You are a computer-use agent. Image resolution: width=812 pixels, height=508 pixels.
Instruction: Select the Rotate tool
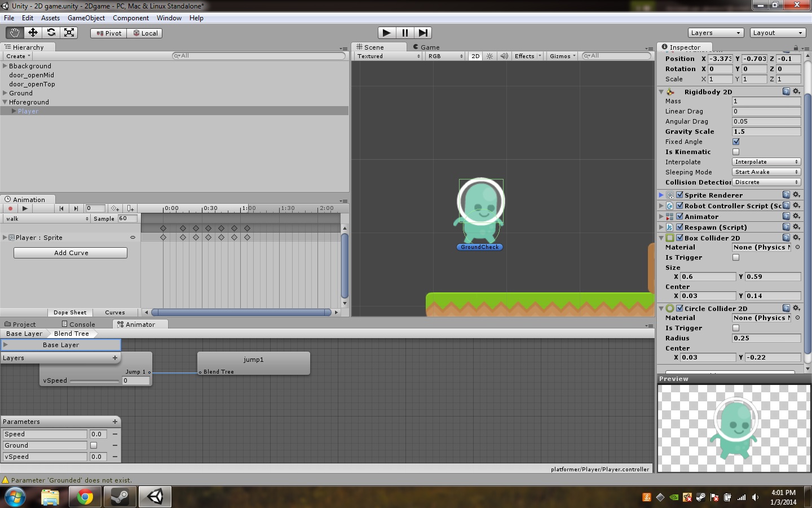(51, 33)
